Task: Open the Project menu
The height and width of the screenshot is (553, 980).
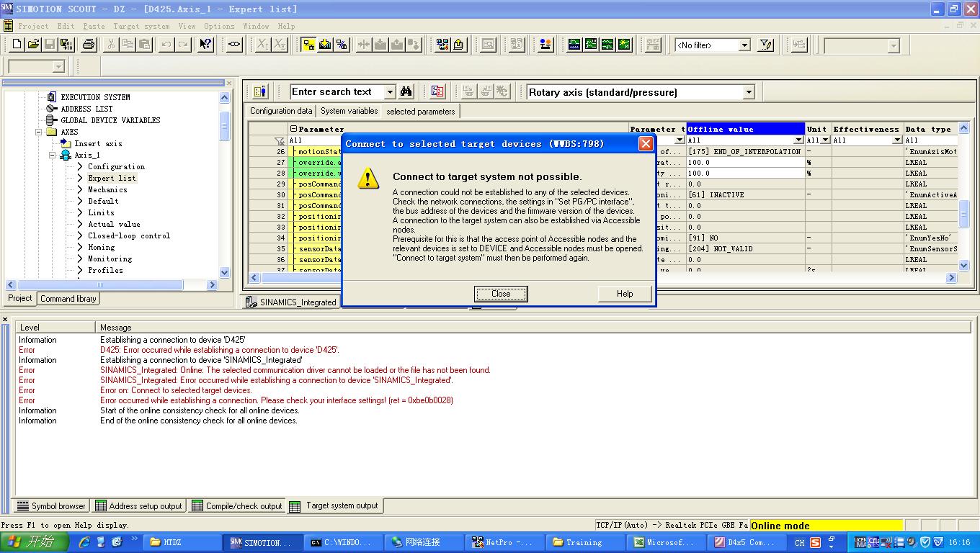Action: 33,26
